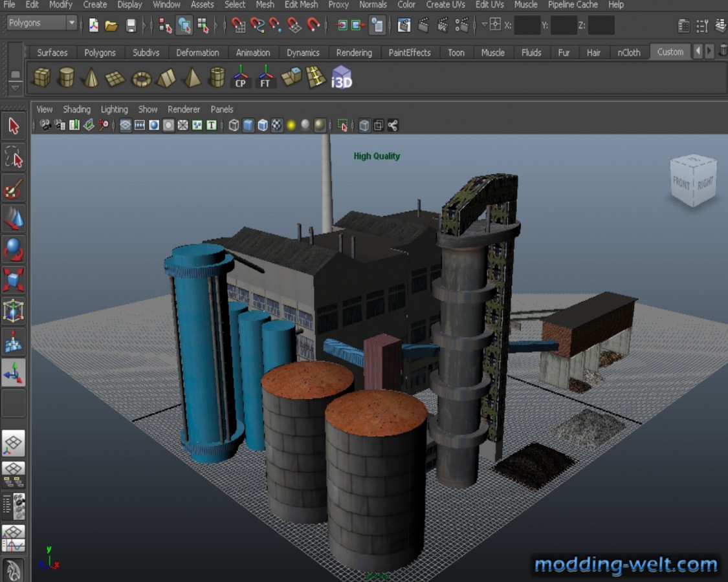Open the Polygons menu set dropdown

coord(41,23)
